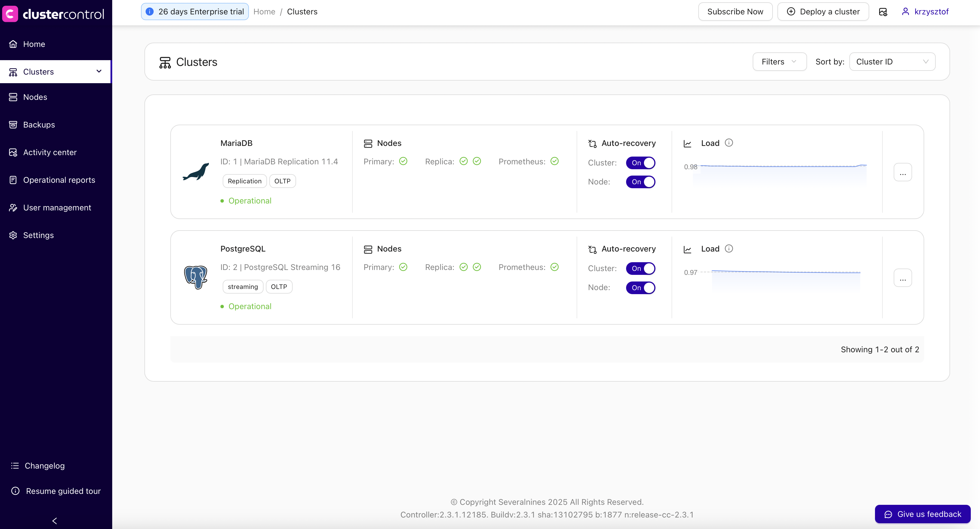The height and width of the screenshot is (529, 980).
Task: Disable PostgreSQL Cluster auto-recovery switch
Action: pyautogui.click(x=641, y=269)
